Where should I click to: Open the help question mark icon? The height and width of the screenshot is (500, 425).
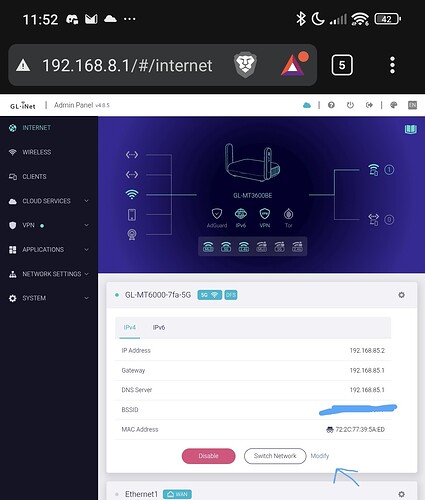[x=331, y=105]
